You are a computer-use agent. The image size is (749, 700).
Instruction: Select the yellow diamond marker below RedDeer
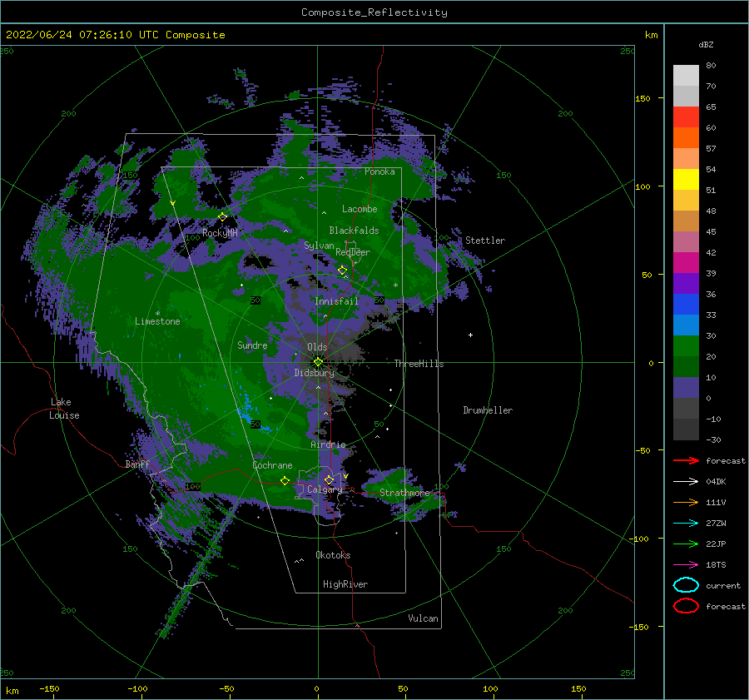point(342,271)
